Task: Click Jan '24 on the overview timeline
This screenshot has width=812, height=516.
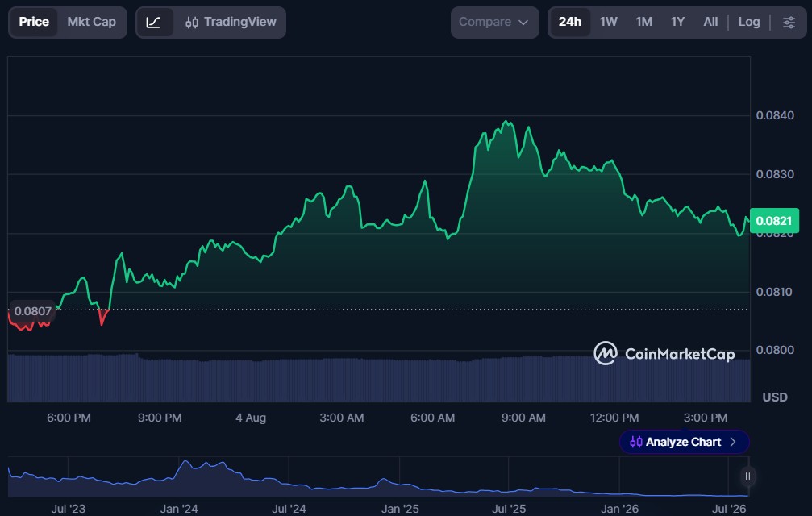Action: point(179,509)
